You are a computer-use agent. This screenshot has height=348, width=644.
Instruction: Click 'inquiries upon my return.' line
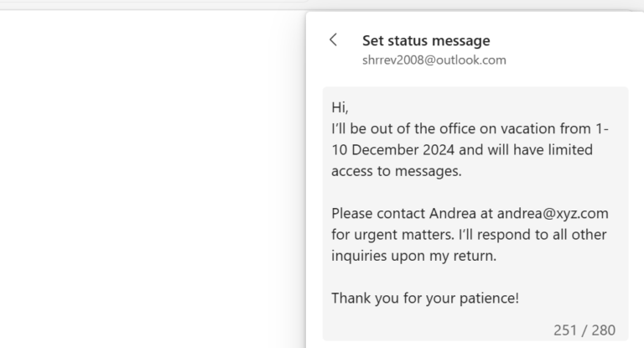413,256
